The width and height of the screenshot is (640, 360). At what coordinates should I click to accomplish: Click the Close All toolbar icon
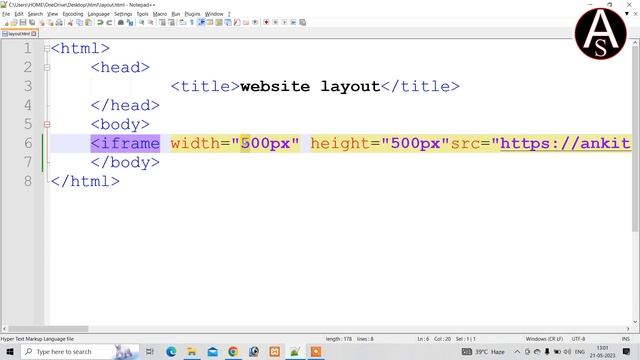pos(50,22)
